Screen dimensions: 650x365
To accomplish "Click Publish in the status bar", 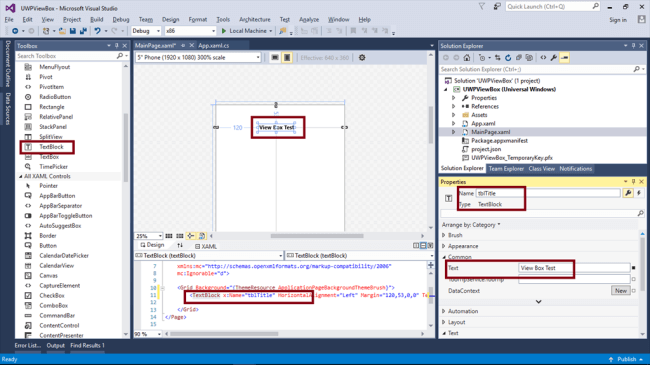I will 626,359.
